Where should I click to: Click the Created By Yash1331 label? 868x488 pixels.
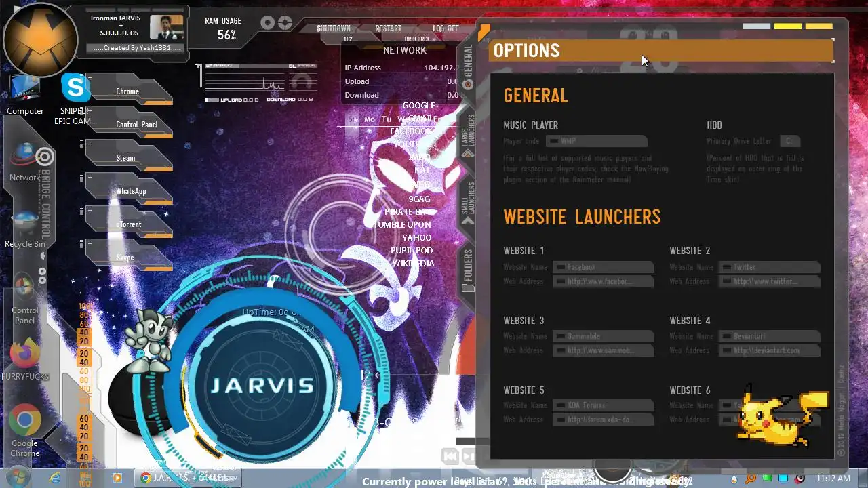[136, 48]
